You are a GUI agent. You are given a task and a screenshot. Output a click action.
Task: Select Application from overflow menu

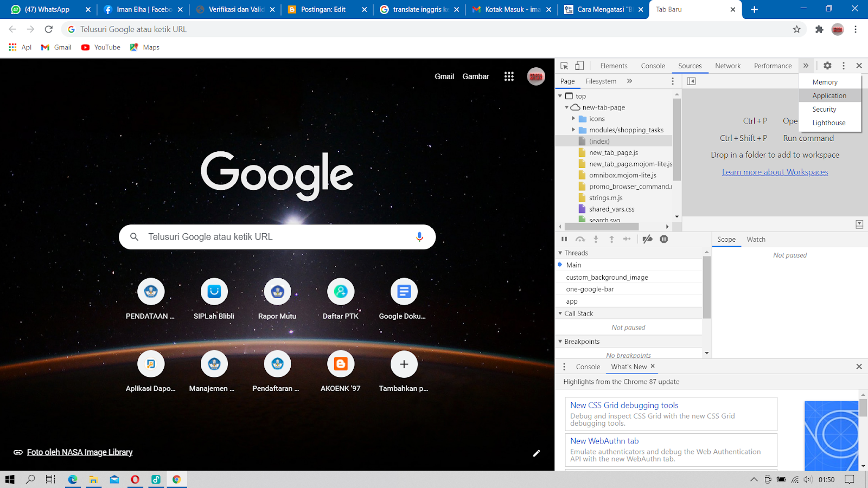tap(829, 95)
